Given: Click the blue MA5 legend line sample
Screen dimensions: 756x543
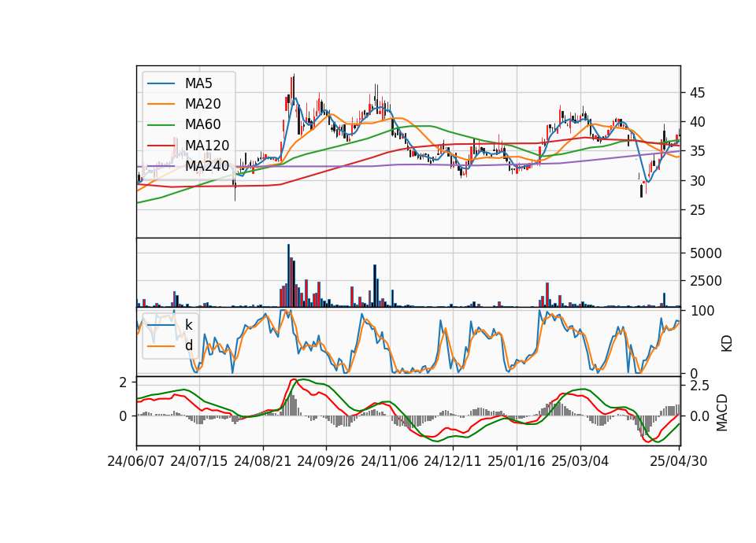Looking at the screenshot, I should 161,83.
